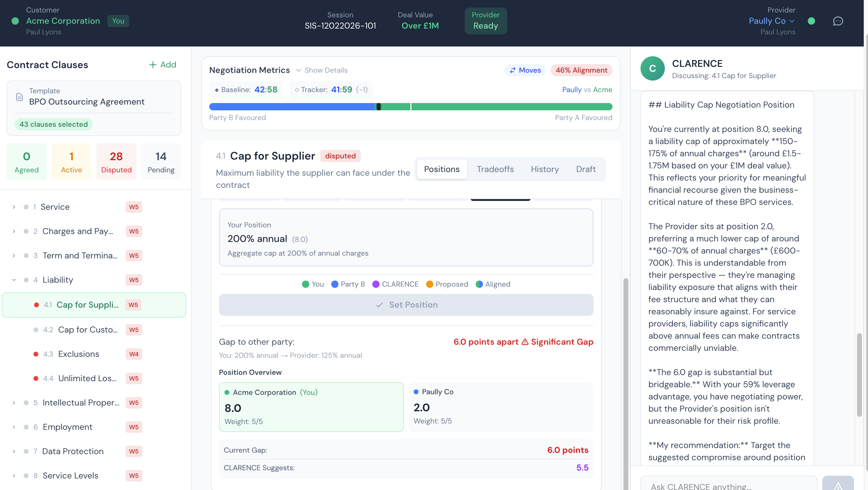Click the Moves swap-arrows icon
The image size is (868, 490).
click(512, 71)
